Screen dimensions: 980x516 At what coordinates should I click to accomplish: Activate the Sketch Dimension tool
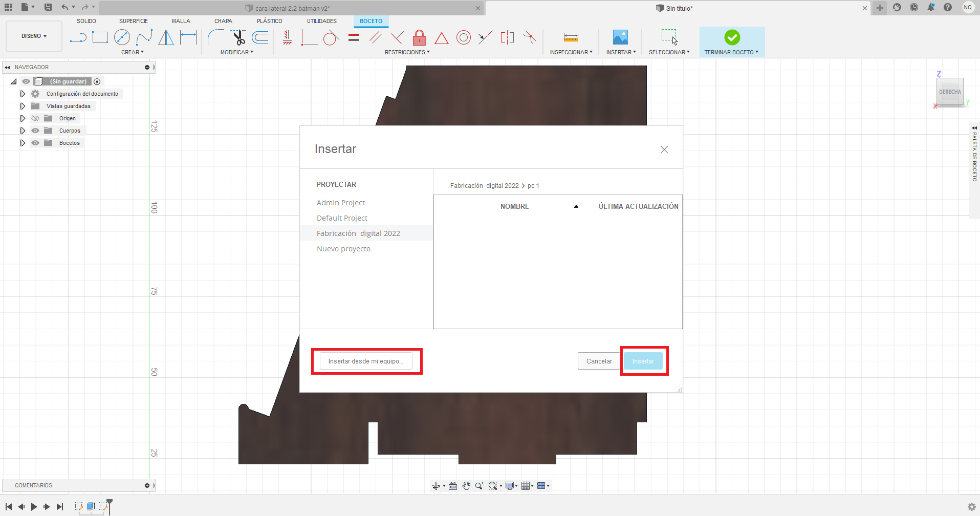tap(188, 37)
